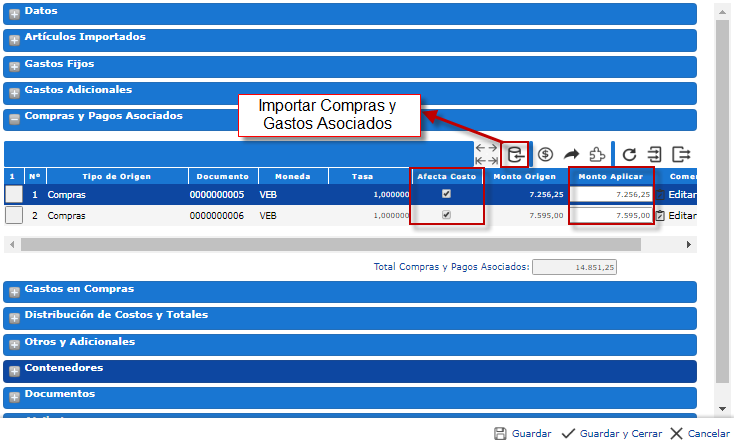This screenshot has width=734, height=446.
Task: Click the Monto Aplicar column header
Action: 611,176
